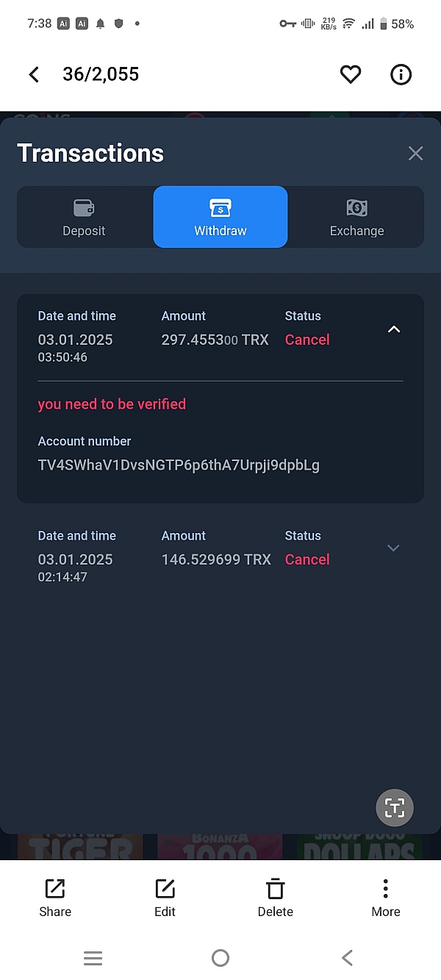Tap the TV4SWha account number address
This screenshot has height=980, width=441.
[179, 465]
